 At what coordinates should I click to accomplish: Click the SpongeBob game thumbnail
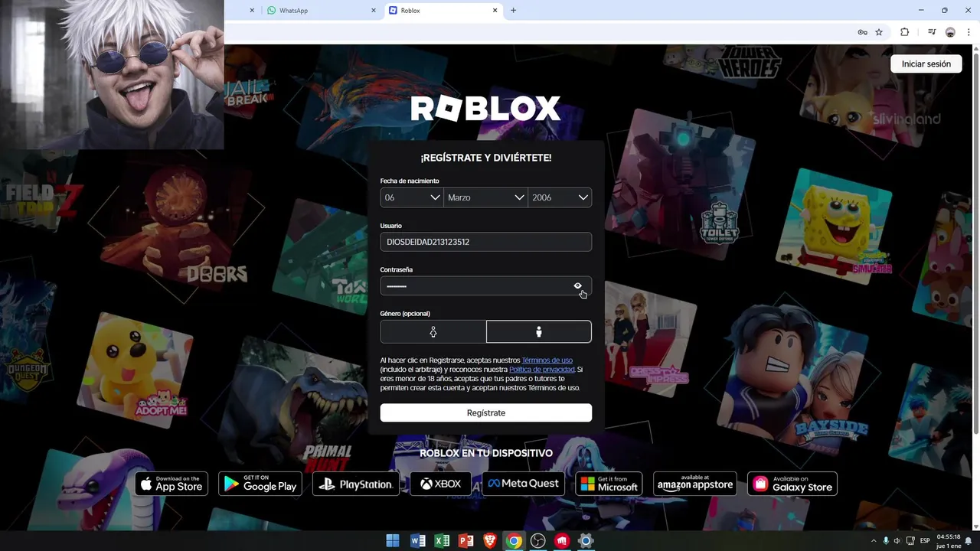(x=835, y=226)
